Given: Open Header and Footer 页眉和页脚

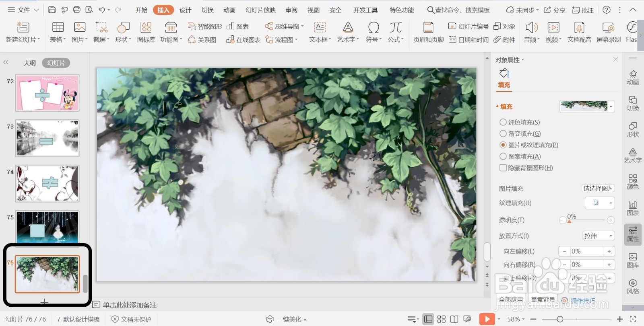Looking at the screenshot, I should (428, 32).
